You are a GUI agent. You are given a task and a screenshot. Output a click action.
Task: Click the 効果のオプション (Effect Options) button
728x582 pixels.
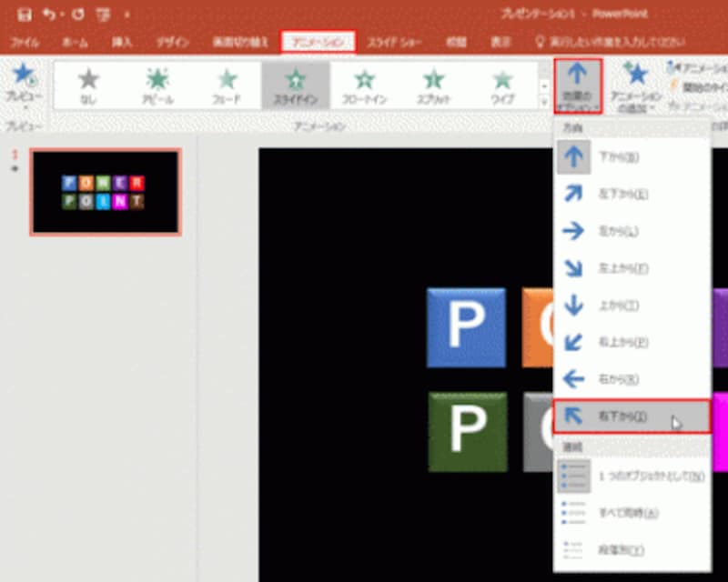(578, 86)
